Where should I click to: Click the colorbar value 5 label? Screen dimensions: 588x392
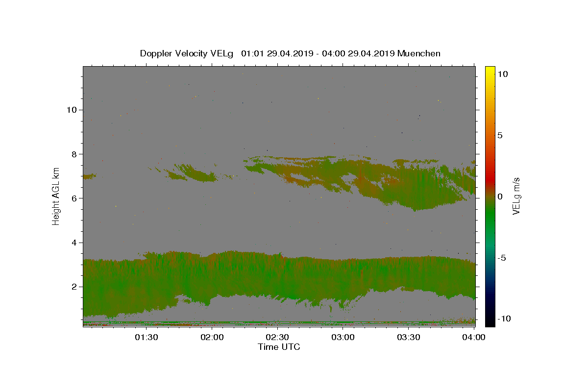[500, 135]
